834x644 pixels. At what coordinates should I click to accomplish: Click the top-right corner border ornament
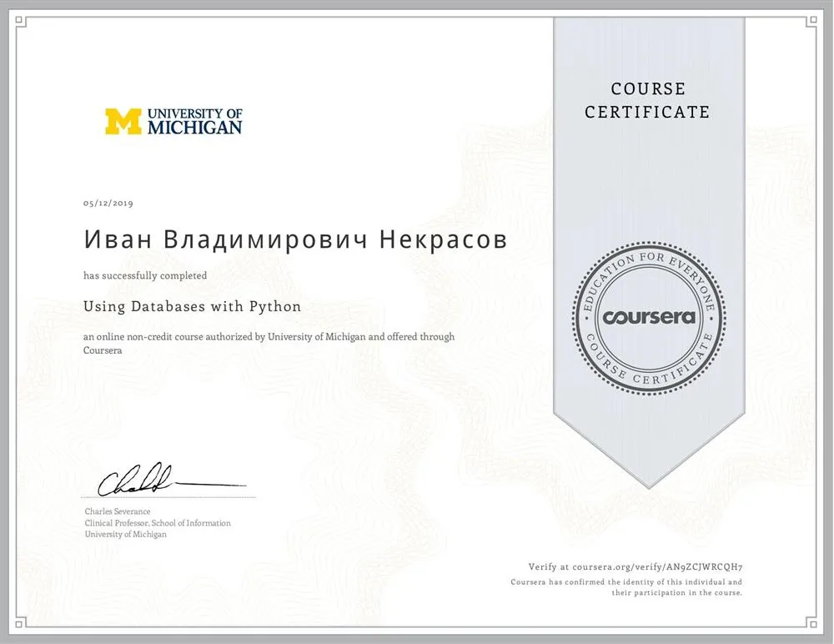tap(811, 21)
